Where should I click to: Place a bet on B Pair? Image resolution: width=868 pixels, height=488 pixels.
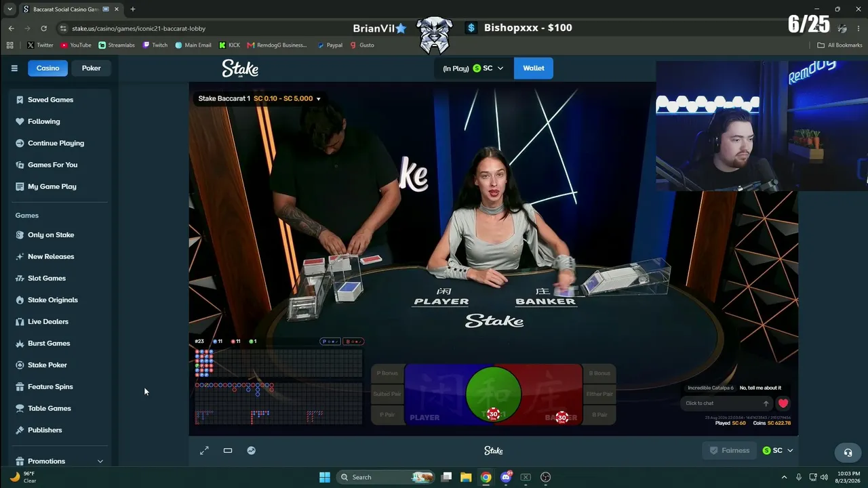[x=599, y=415]
